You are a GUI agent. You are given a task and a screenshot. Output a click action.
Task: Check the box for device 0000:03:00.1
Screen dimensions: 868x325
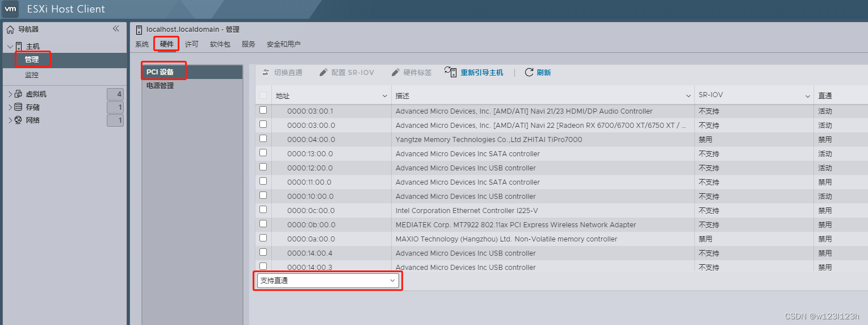263,110
